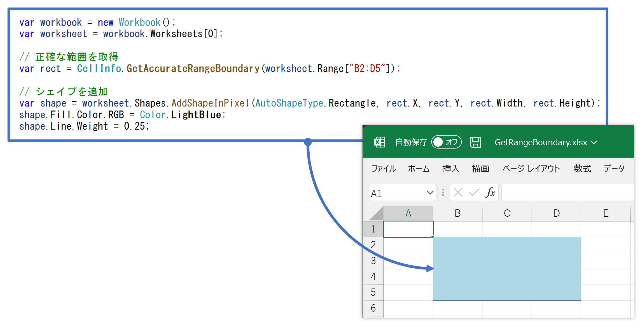This screenshot has width=644, height=329.
Task: Click the '// 正確な範囲を取得' comment line
Action: pos(69,57)
